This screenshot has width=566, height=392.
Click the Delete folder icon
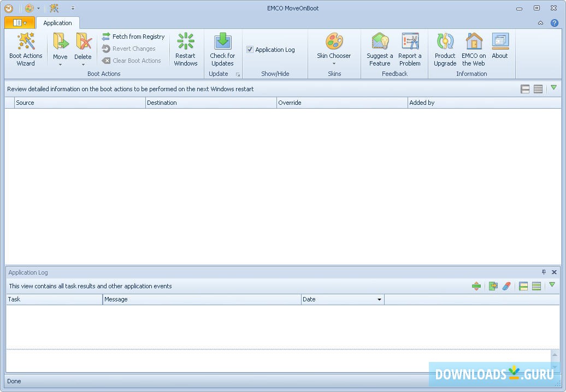(83, 41)
